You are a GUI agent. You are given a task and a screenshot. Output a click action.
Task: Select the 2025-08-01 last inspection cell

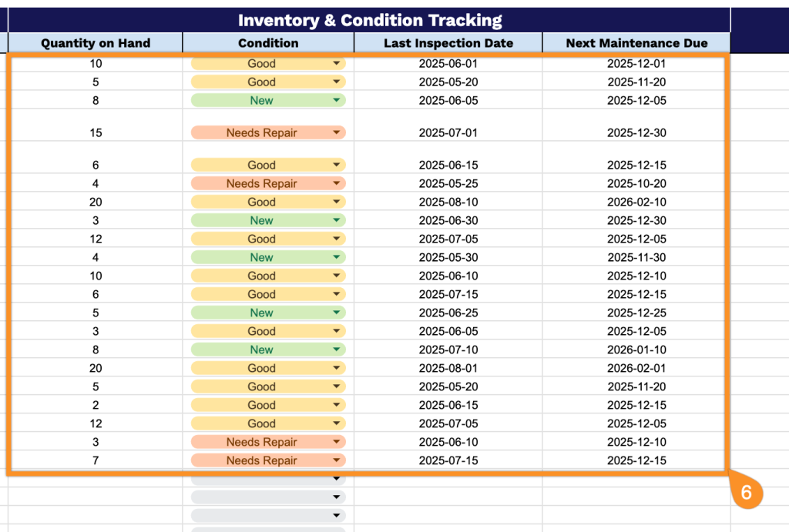(448, 368)
